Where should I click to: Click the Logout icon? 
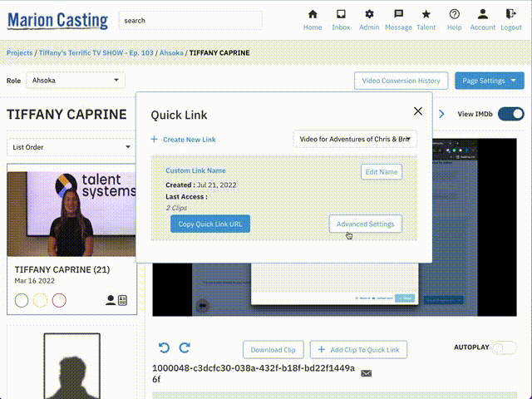pyautogui.click(x=511, y=14)
